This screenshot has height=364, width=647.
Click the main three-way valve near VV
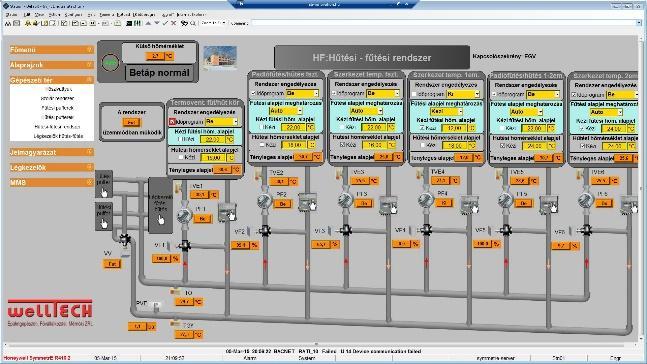[x=125, y=239]
